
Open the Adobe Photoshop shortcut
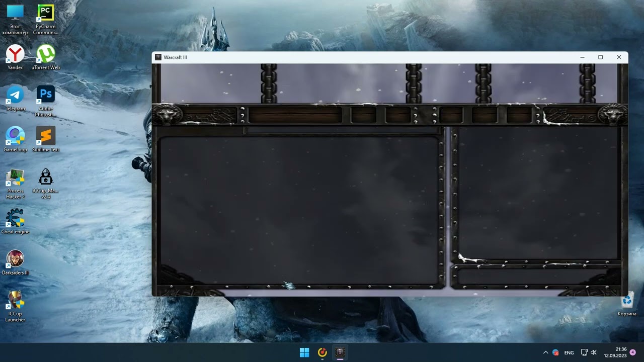coord(45,101)
